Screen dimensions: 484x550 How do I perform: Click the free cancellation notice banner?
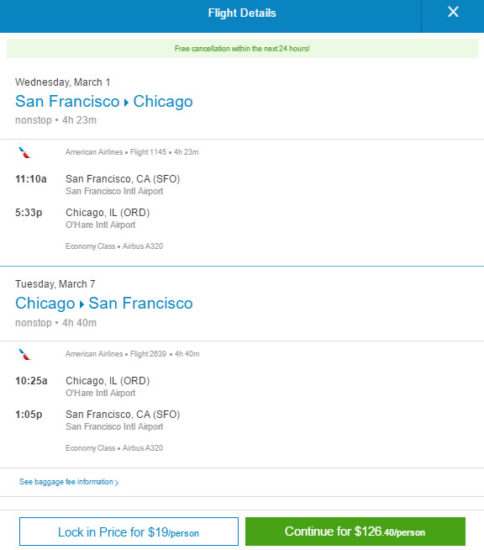coord(242,48)
